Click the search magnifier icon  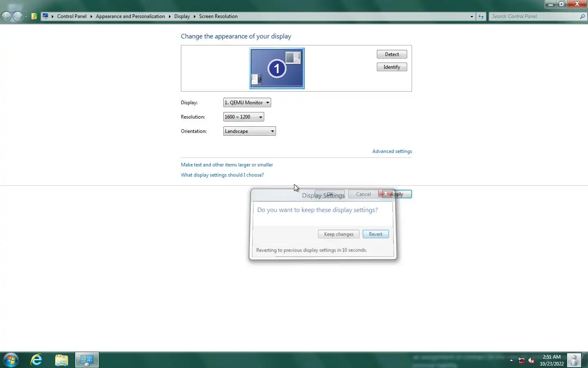[x=582, y=16]
